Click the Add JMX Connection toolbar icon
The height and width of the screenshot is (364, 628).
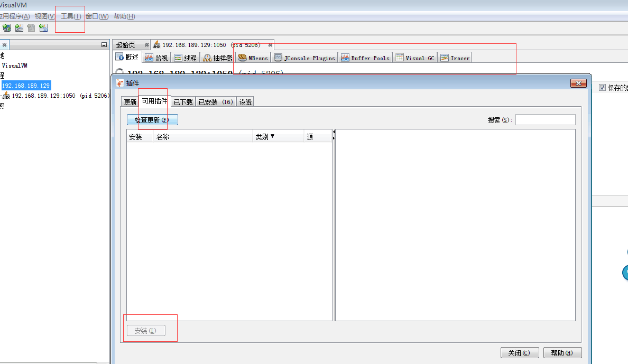click(x=19, y=27)
